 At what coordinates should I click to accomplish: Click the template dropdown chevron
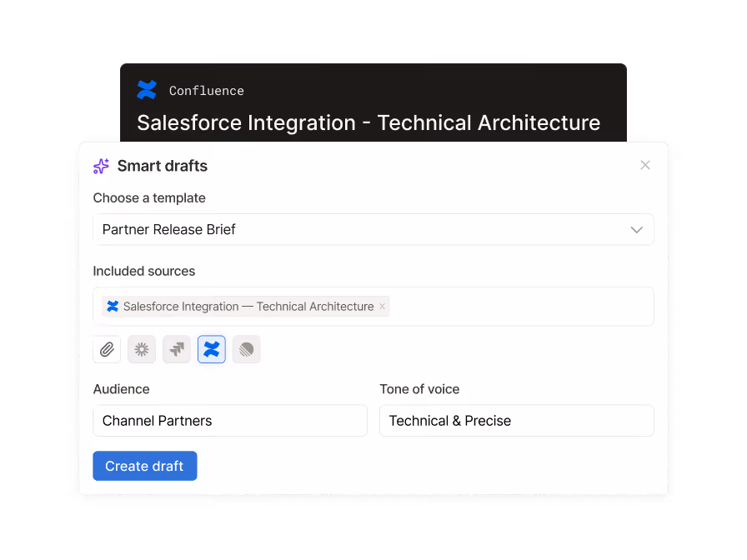[636, 230]
